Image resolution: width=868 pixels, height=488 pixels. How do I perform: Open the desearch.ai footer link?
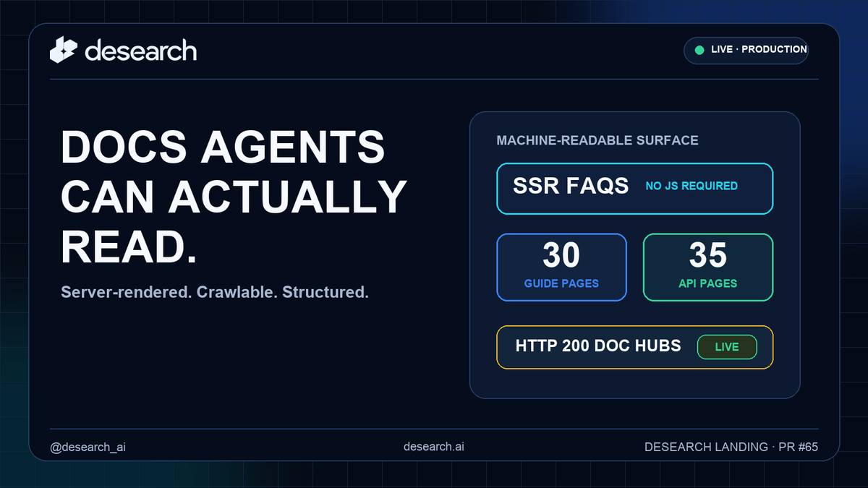coord(434,447)
